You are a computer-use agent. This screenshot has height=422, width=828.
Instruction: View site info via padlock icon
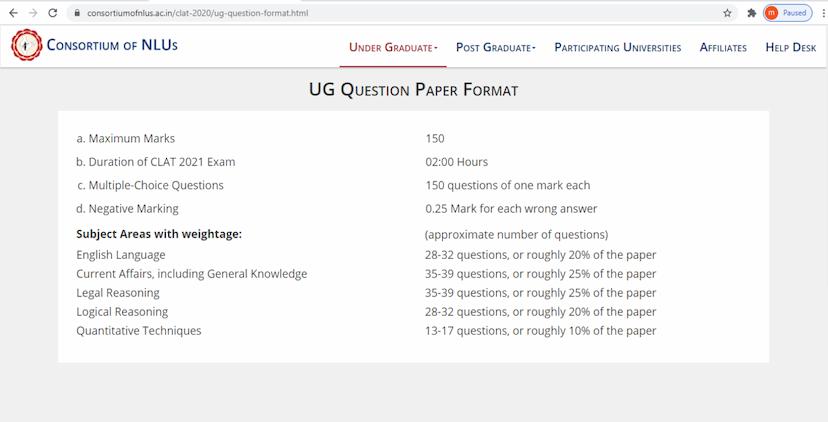pyautogui.click(x=77, y=13)
